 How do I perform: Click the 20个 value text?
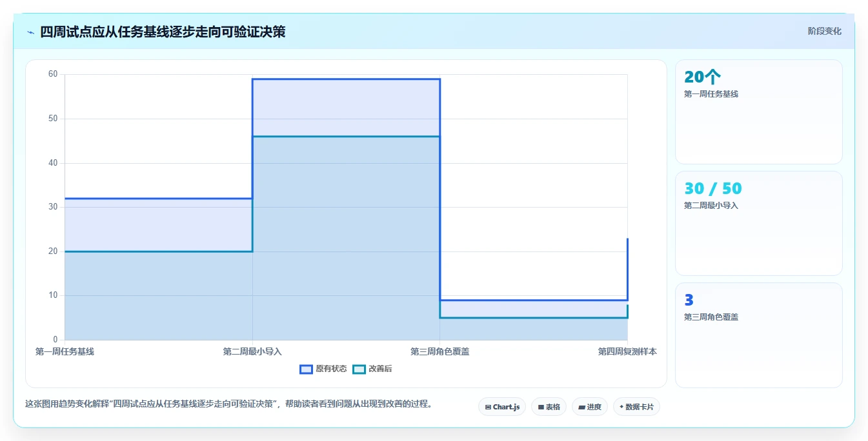(702, 77)
